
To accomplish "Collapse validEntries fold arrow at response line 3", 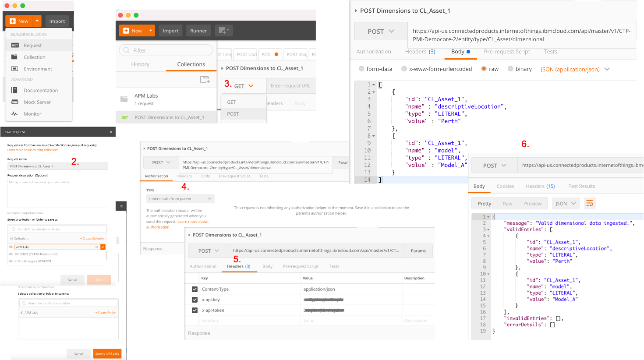I will coord(488,229).
